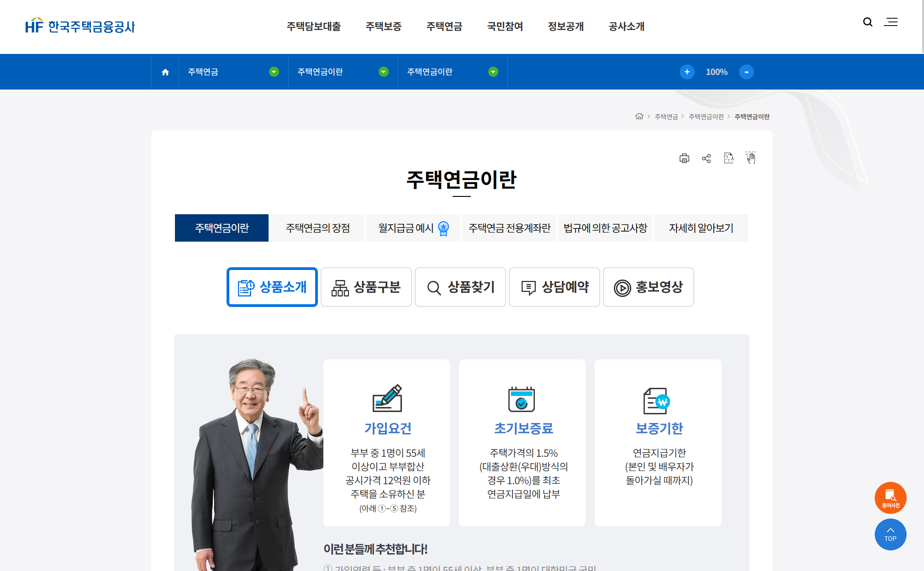This screenshot has width=924, height=571.
Task: Decrease zoom with the minus button
Action: (x=746, y=72)
